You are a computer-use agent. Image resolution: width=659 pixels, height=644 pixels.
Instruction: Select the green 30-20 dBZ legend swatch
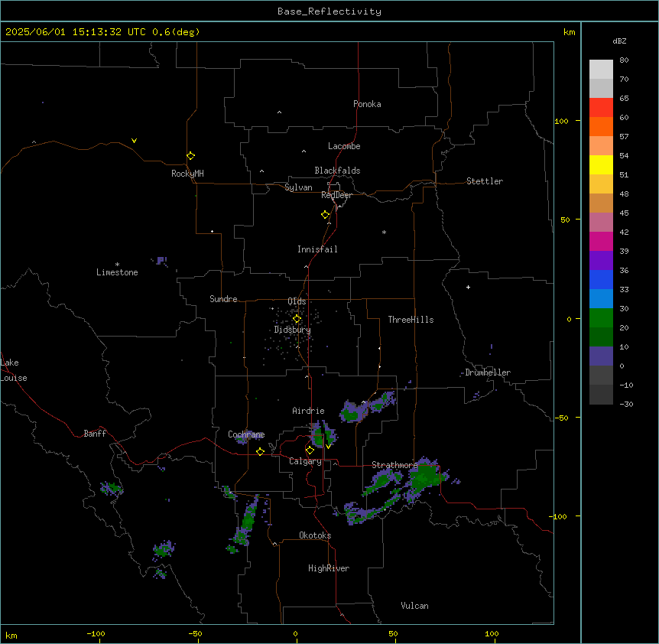click(x=601, y=318)
